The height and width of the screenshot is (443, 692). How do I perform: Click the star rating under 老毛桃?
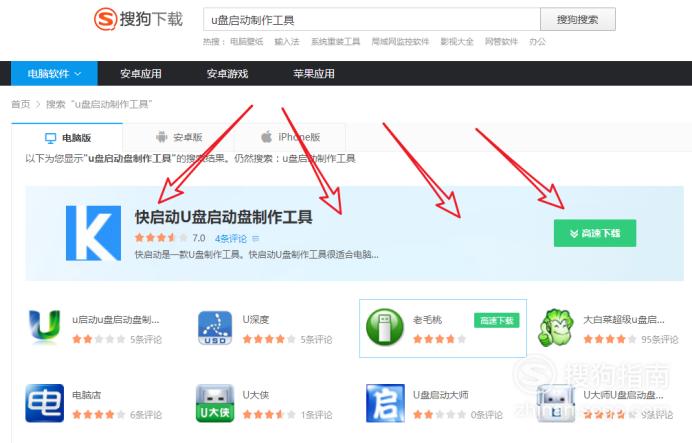pyautogui.click(x=439, y=339)
